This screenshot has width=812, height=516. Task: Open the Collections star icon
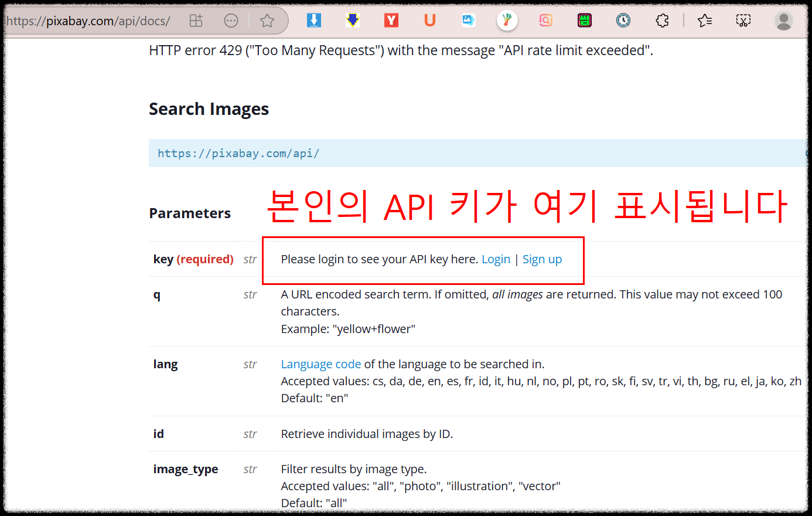point(705,20)
